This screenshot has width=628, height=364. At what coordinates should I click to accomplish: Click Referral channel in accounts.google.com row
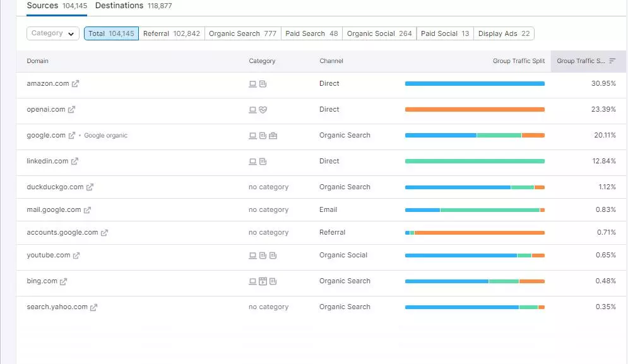pos(332,232)
